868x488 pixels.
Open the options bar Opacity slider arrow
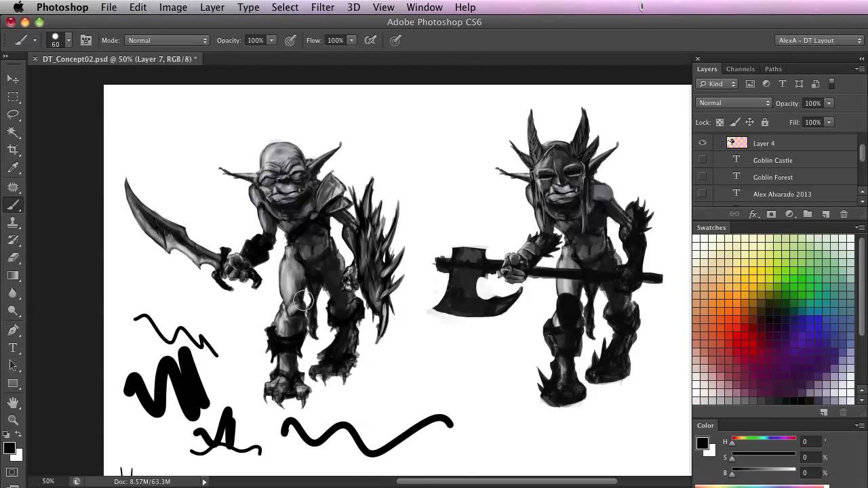pos(272,40)
